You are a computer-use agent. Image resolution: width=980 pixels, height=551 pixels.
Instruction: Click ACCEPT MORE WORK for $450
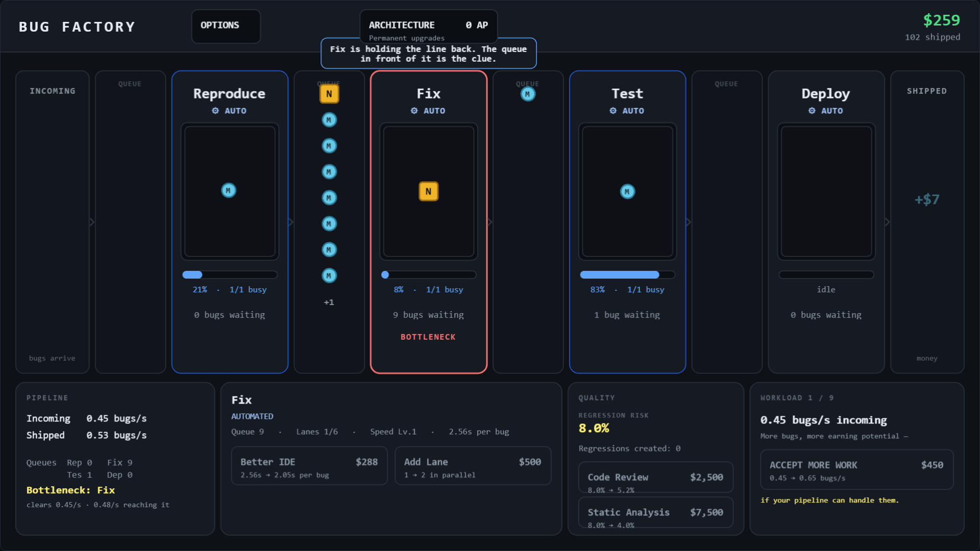[x=856, y=469]
